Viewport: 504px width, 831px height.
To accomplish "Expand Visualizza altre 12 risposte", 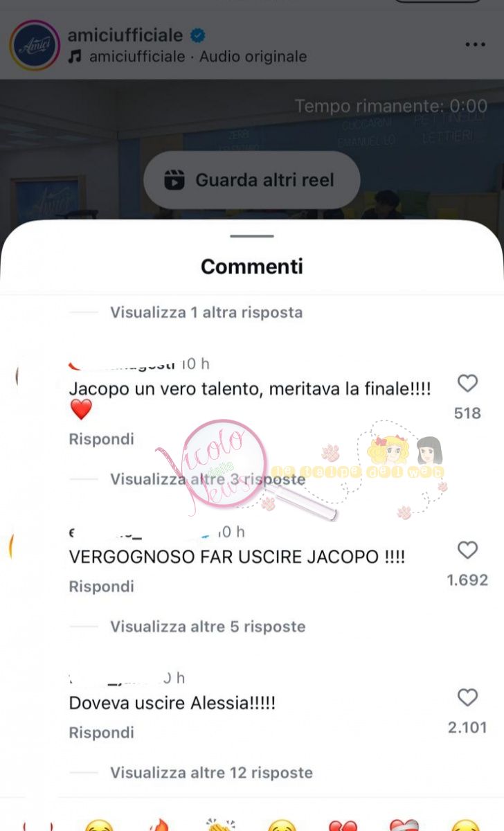I will coord(212,772).
